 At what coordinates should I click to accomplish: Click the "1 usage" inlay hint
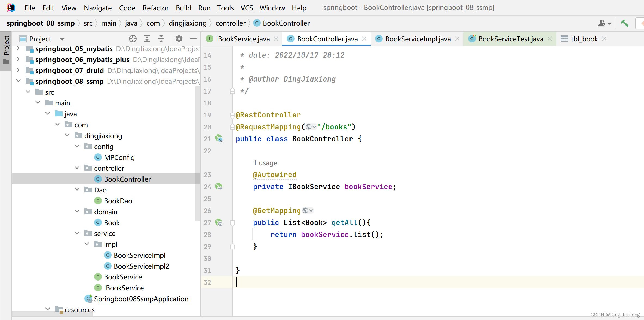tap(265, 163)
